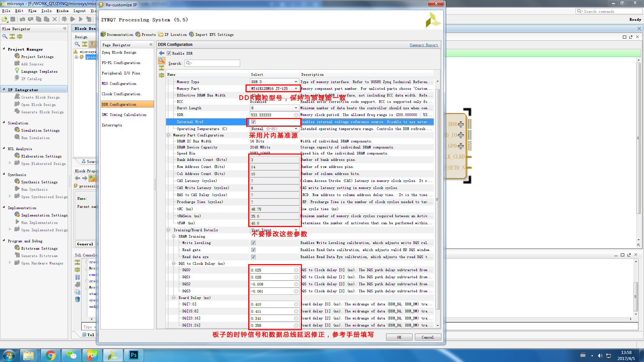
Task: Open the PDF reader from the taskbar
Action: [x=92, y=355]
